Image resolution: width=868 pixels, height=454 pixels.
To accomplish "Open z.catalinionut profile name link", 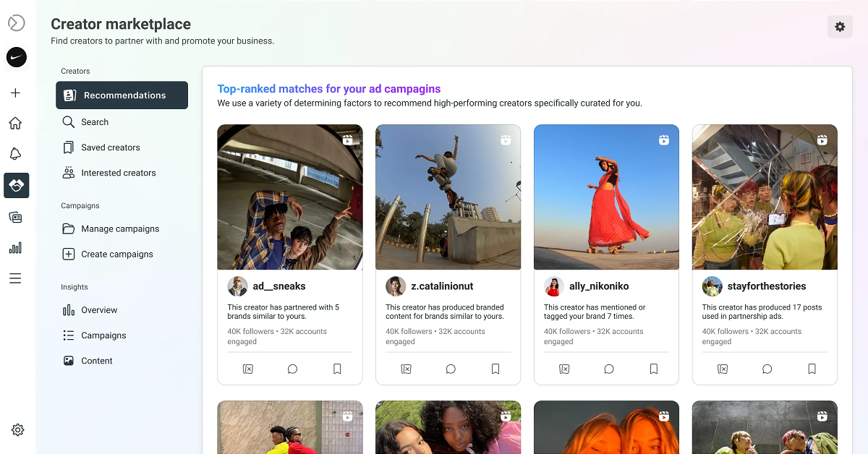I will pyautogui.click(x=442, y=286).
